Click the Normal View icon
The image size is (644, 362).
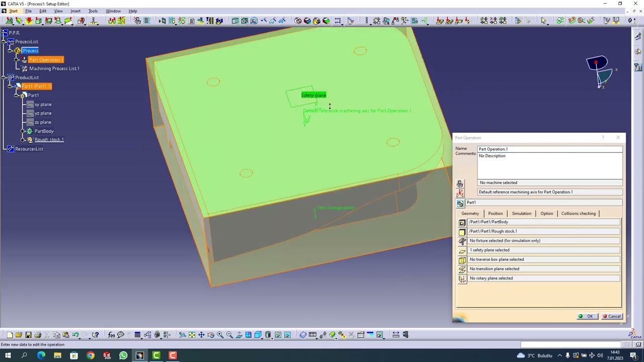coord(239,335)
